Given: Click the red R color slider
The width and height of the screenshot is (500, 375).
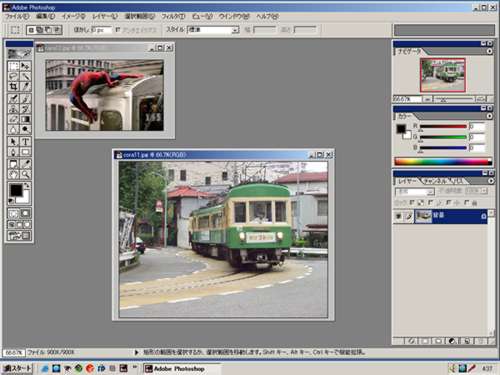Looking at the screenshot, I should point(443,127).
